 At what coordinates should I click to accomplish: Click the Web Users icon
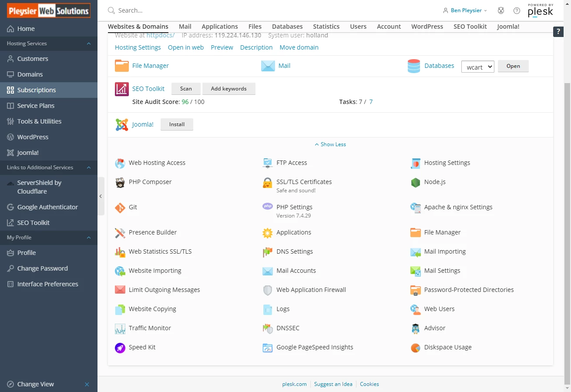coord(416,309)
